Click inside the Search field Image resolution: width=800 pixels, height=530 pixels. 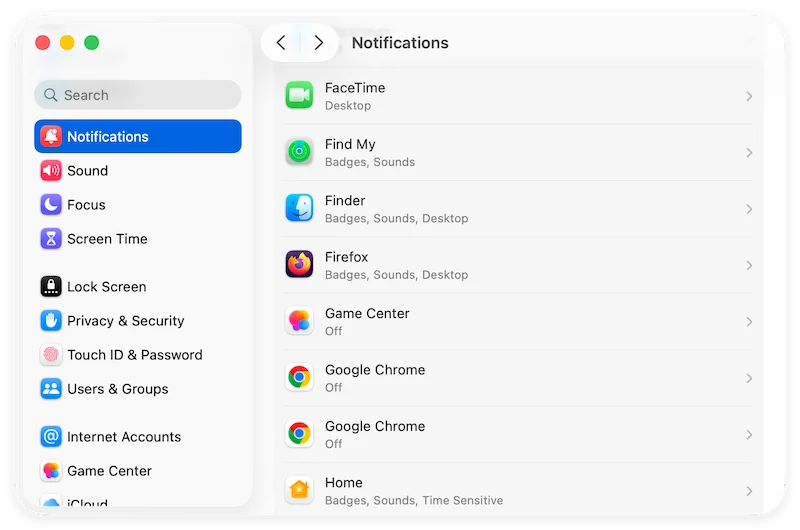[138, 95]
